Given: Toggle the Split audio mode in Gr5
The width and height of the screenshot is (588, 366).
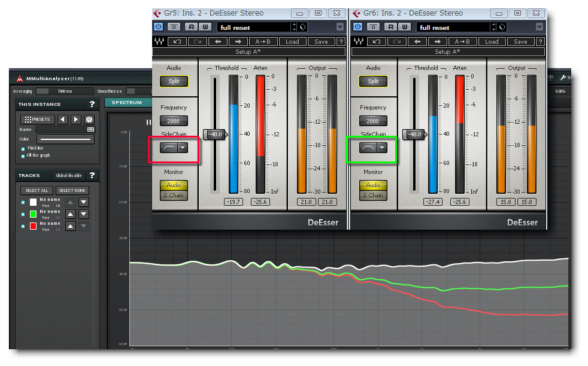Looking at the screenshot, I should 174,81.
